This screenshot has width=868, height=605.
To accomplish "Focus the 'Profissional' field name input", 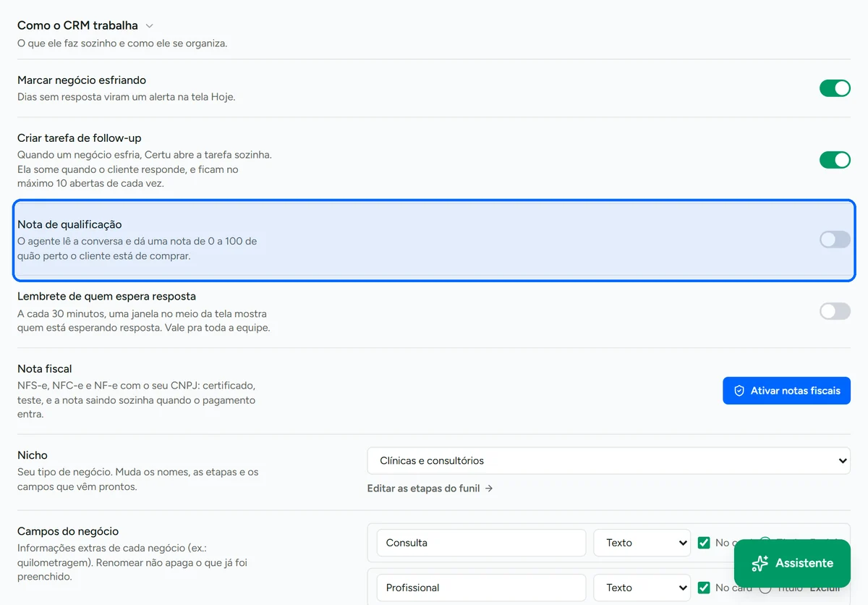I will [481, 588].
